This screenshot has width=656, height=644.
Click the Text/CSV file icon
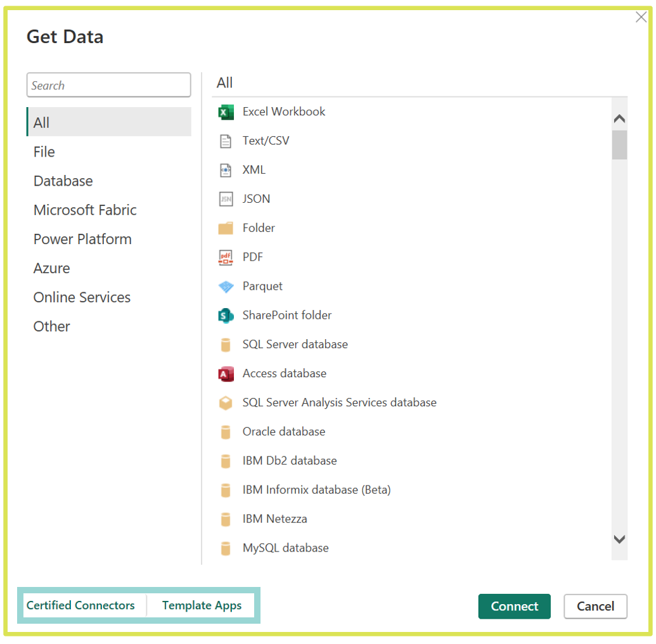pos(226,141)
